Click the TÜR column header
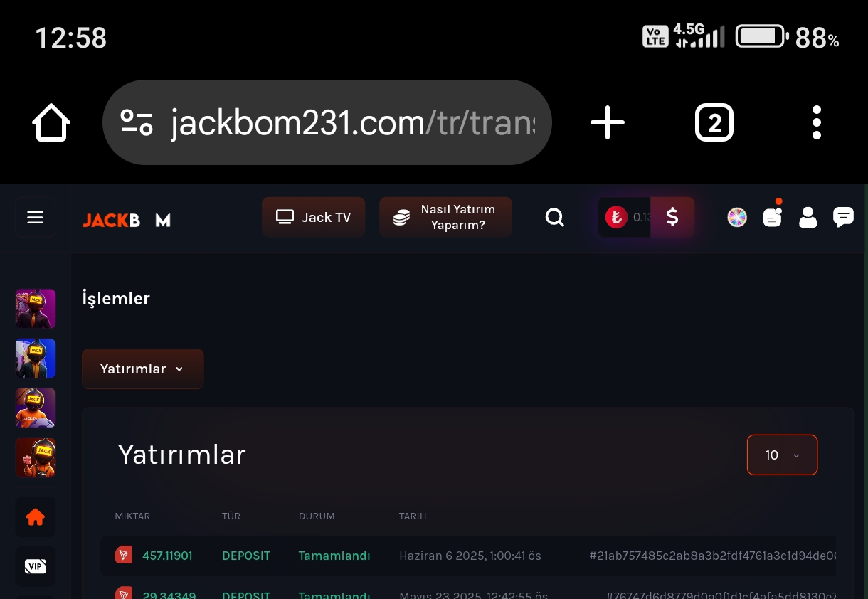Viewport: 868px width, 599px height. click(x=231, y=516)
